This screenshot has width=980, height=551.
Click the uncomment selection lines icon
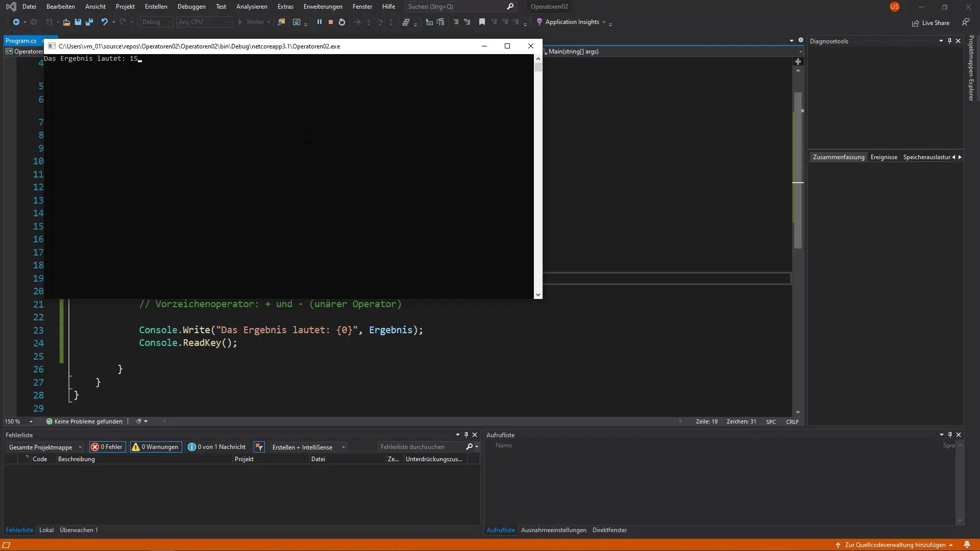(x=467, y=22)
